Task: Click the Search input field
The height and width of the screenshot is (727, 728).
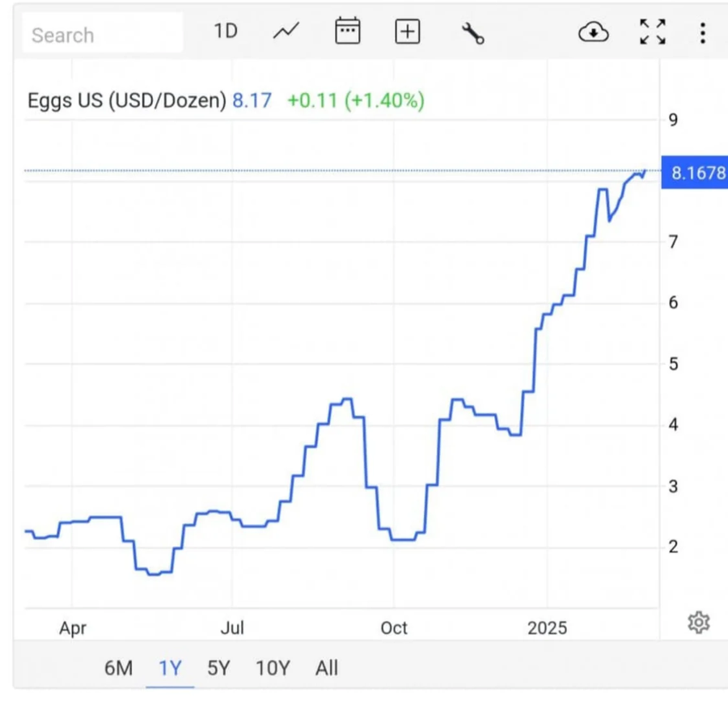Action: click(102, 35)
